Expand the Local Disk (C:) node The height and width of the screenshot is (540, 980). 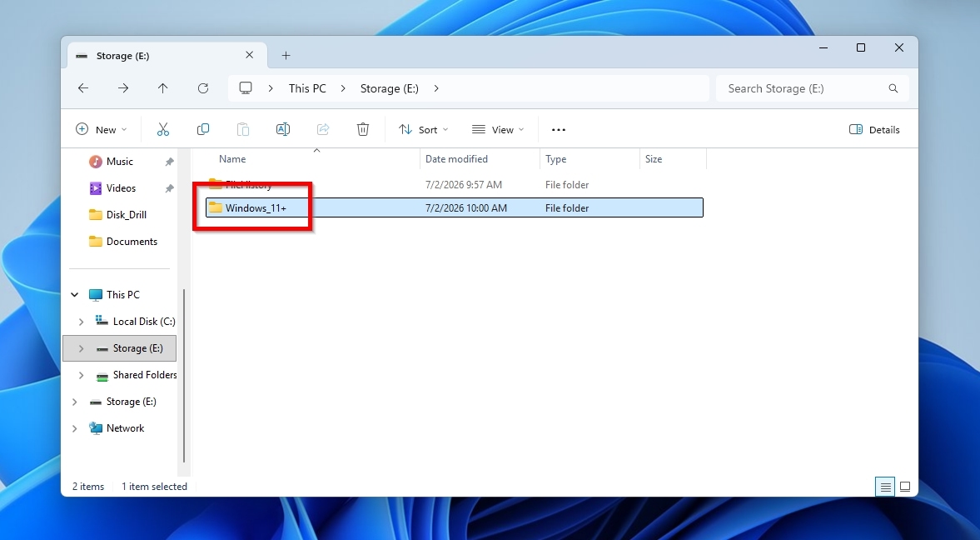pyautogui.click(x=82, y=322)
